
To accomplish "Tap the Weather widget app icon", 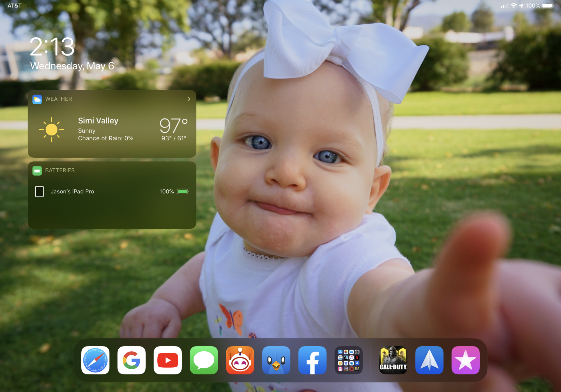I will coord(37,99).
